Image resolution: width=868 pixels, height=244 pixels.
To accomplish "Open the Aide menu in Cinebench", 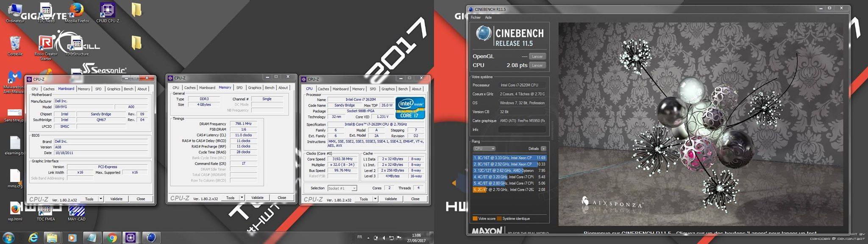I will click(488, 17).
